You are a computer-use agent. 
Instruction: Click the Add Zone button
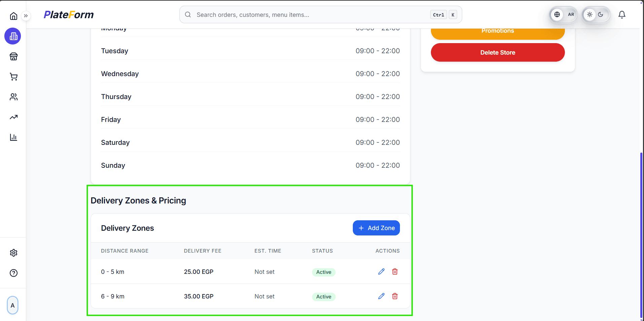[x=376, y=228]
